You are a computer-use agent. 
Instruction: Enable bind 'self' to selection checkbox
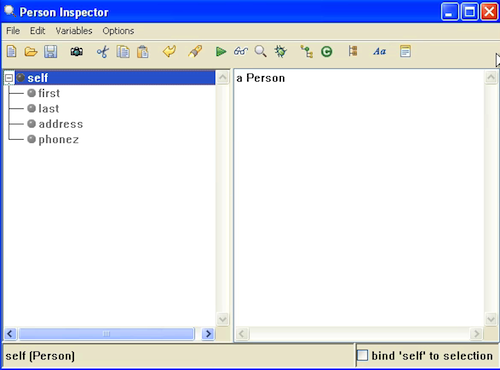tap(363, 355)
